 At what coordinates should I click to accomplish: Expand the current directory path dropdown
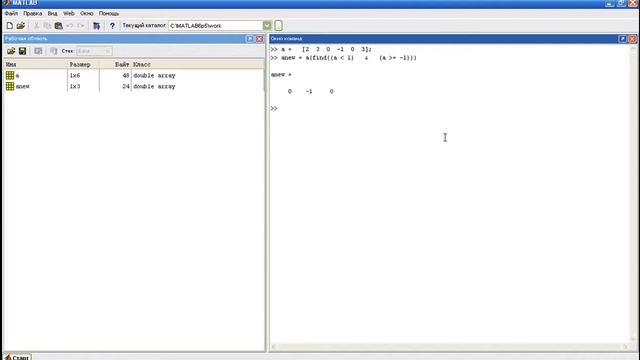267,26
